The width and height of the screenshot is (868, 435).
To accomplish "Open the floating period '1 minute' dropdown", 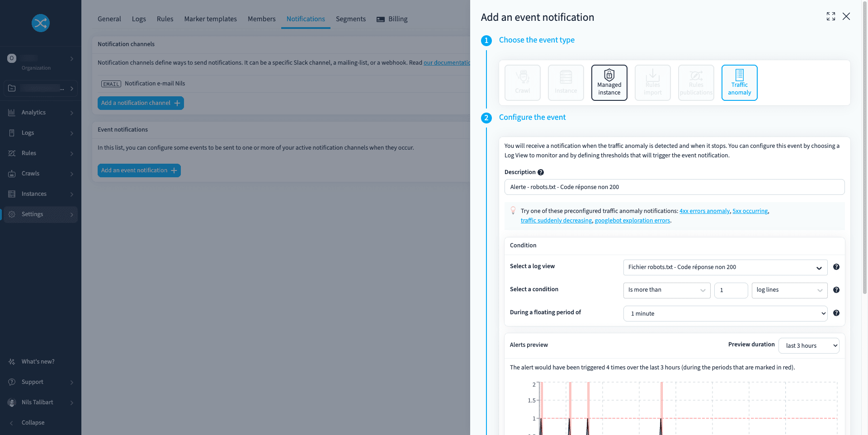I will [725, 313].
